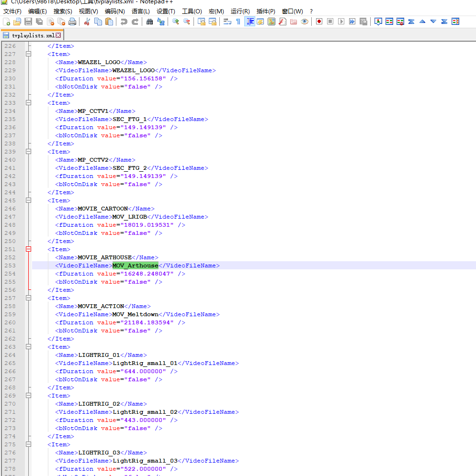Collapse the Item fold on line 233
This screenshot has height=476, width=476.
pos(29,102)
